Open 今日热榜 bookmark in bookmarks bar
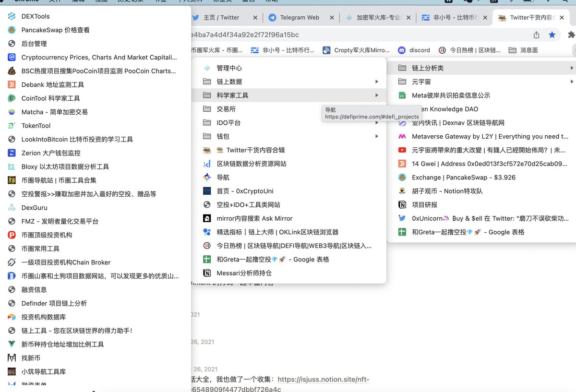 coord(469,50)
